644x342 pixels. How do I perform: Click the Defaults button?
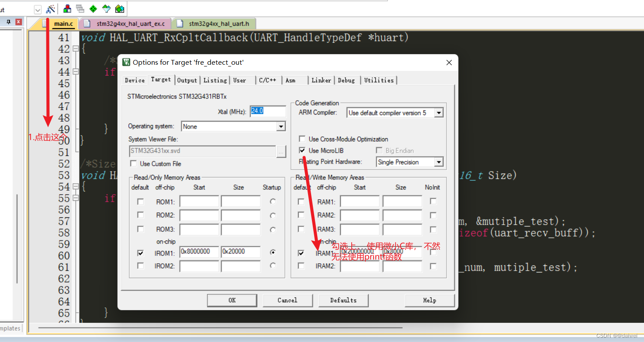[x=343, y=300]
